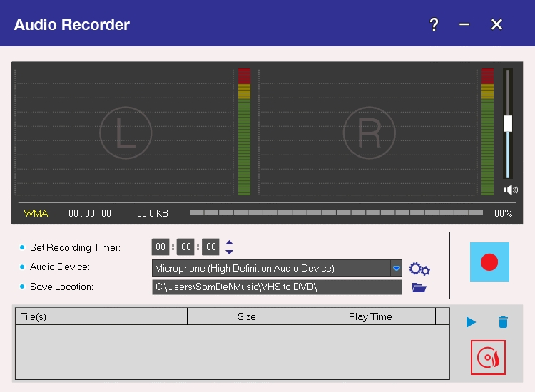Sort by the File(s) column header
Image resolution: width=535 pixels, height=392 pixels.
click(101, 316)
